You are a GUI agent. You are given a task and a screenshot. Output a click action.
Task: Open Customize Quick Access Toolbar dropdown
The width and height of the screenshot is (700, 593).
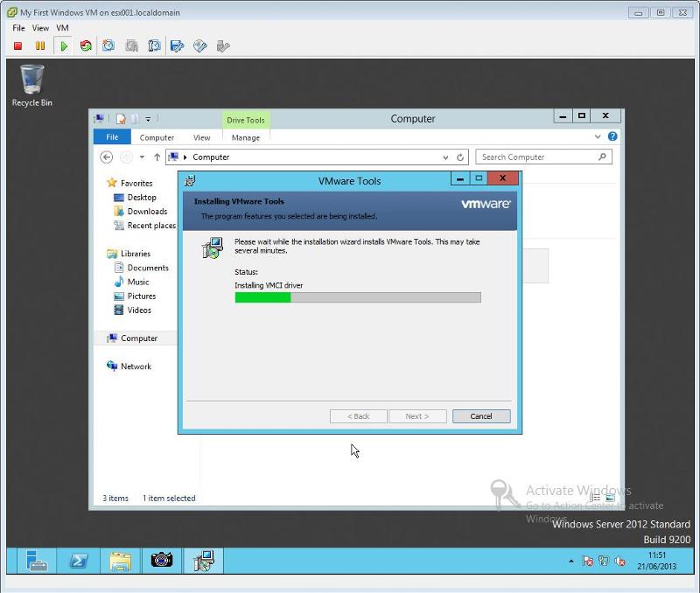click(148, 119)
